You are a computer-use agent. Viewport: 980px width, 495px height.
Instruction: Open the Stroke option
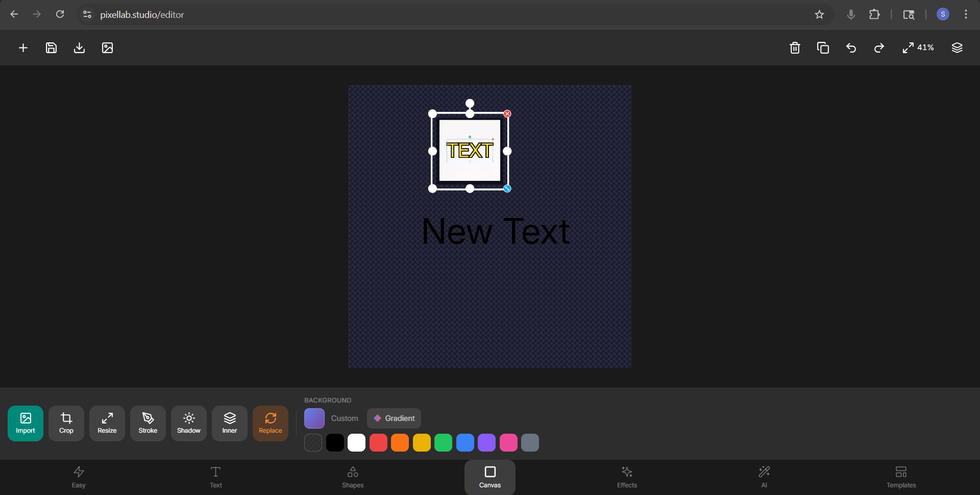coord(148,423)
